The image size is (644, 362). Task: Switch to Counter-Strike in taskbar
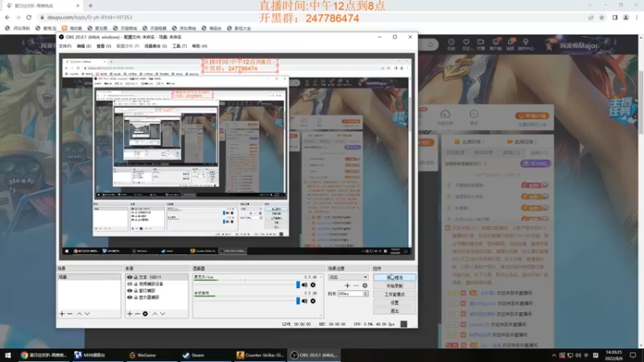tap(260, 355)
